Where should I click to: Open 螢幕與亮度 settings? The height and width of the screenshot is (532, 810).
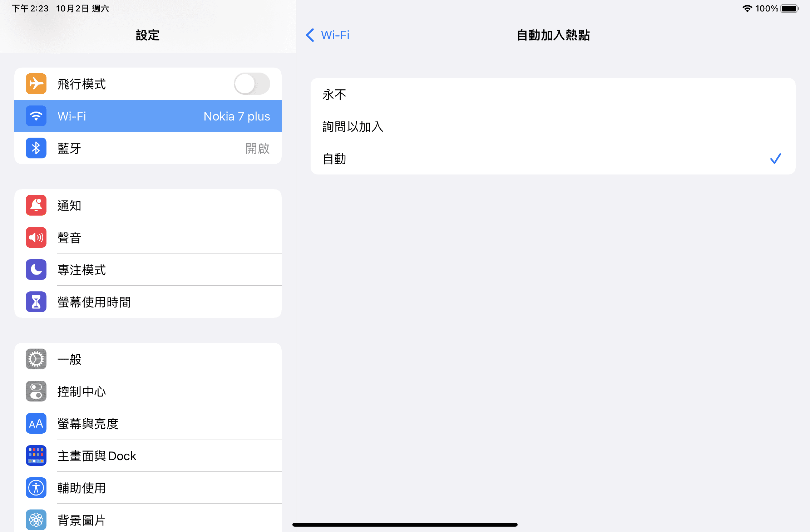pos(148,423)
